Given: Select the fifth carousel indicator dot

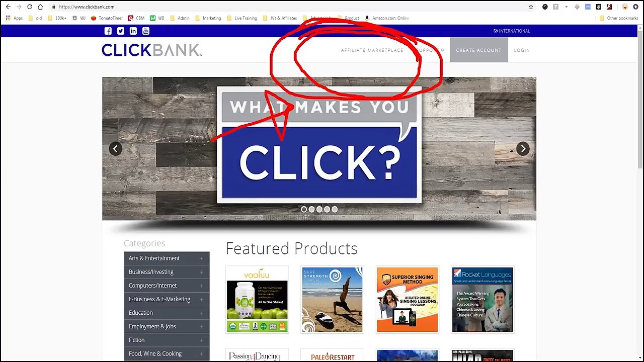Looking at the screenshot, I should (x=335, y=209).
